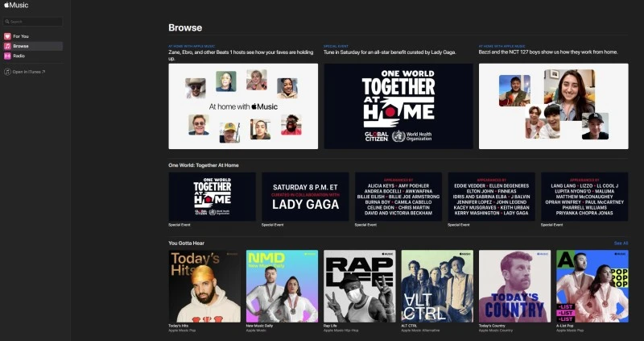This screenshot has width=644, height=341.
Task: Open the Saturday 8 P.M. ET Lady Gaga card
Action: 305,197
